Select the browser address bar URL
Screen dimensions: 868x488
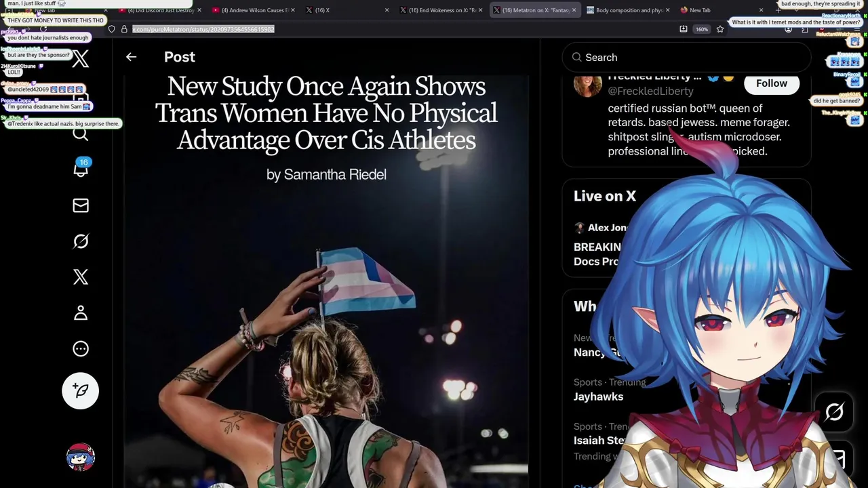(x=203, y=29)
